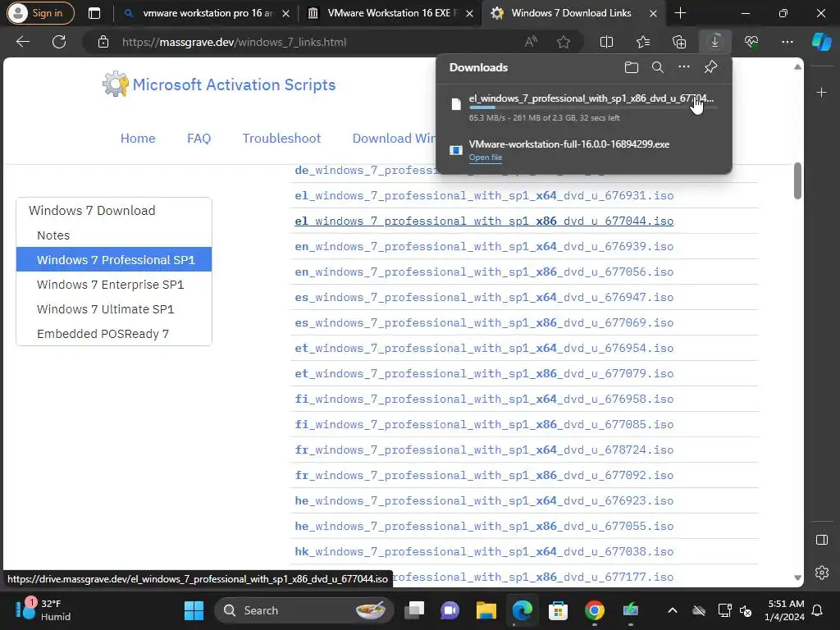Open Microsoft Store from taskbar
This screenshot has width=840, height=630.
(558, 610)
